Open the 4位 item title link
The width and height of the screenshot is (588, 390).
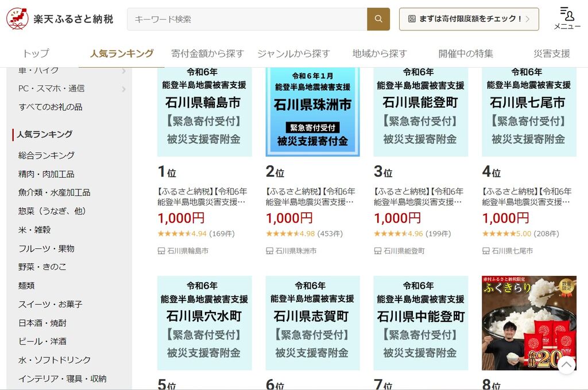pyautogui.click(x=527, y=197)
